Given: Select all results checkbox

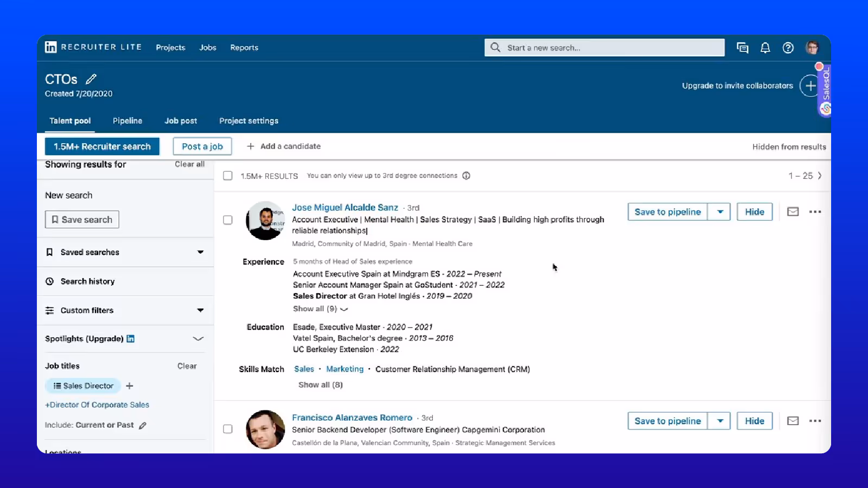Looking at the screenshot, I should 228,176.
